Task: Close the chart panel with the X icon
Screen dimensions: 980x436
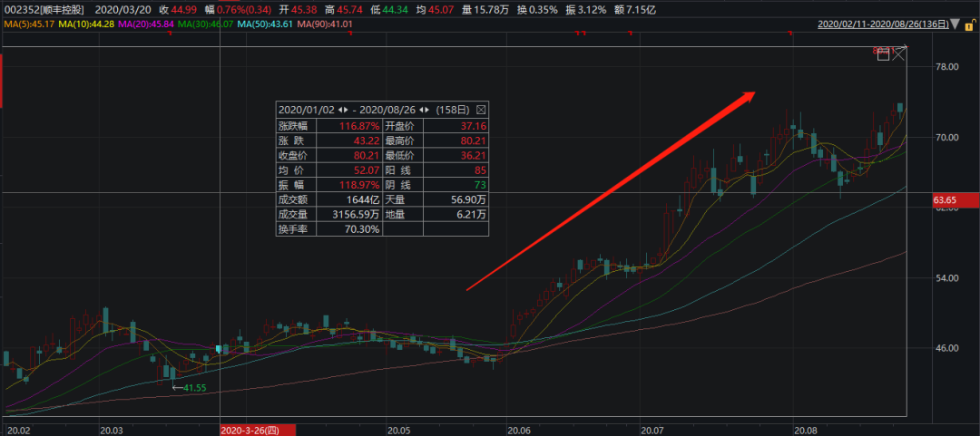Action: (898, 54)
